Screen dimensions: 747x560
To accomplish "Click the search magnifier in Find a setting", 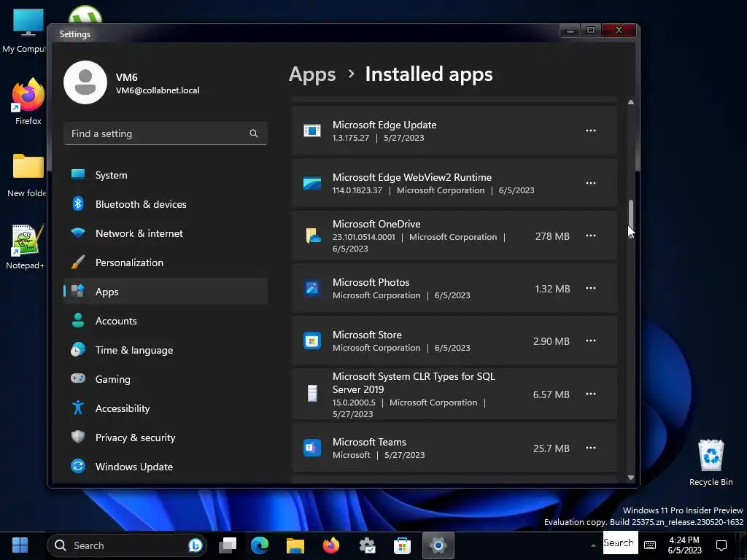I will click(253, 134).
